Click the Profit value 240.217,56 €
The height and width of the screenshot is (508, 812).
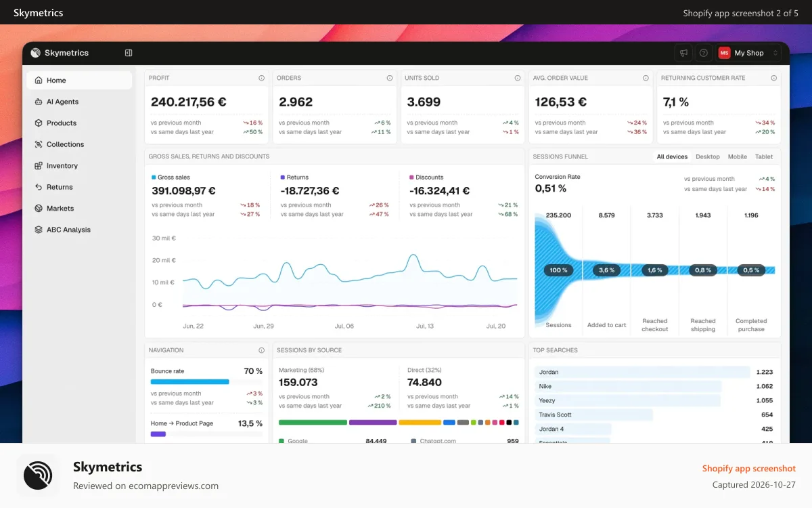tap(189, 102)
